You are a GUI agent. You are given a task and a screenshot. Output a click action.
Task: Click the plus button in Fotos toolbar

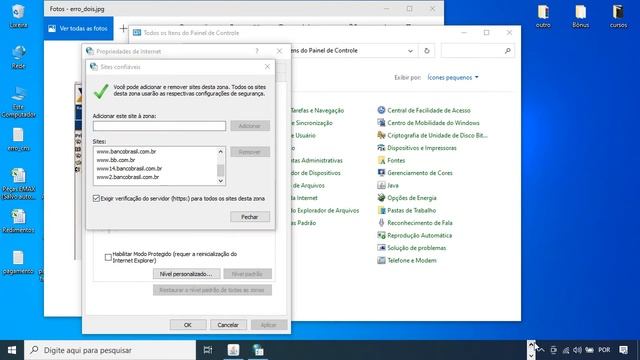(x=123, y=29)
